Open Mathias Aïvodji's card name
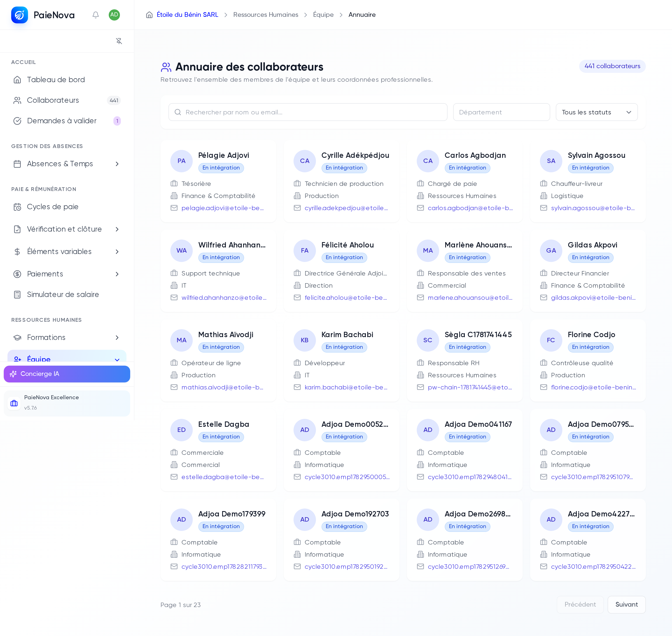The height and width of the screenshot is (636, 672). [x=226, y=335]
